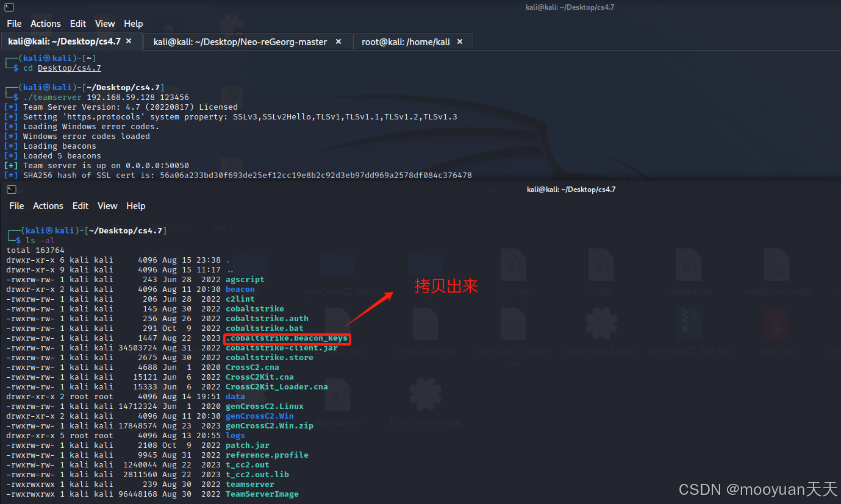The image size is (841, 504).
Task: Open View menu in upper terminal window
Action: [x=105, y=23]
